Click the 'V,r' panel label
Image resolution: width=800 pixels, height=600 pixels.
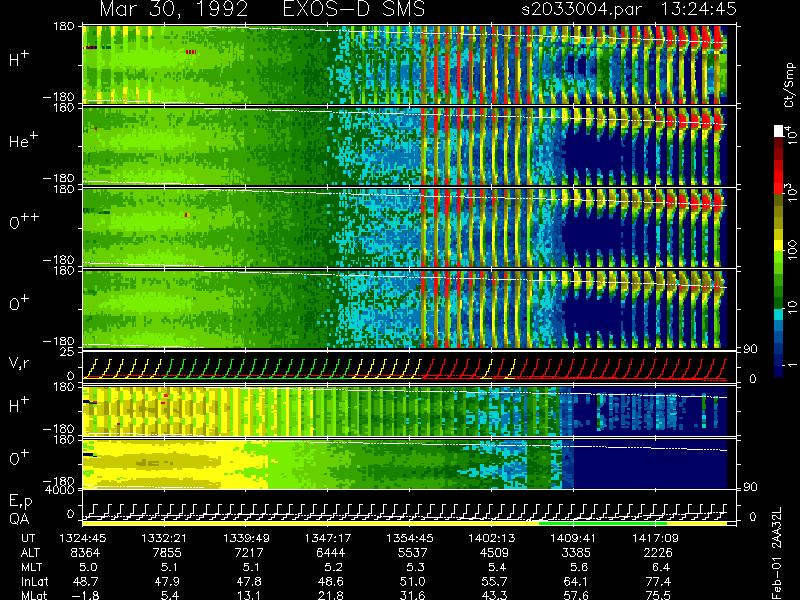point(19,363)
